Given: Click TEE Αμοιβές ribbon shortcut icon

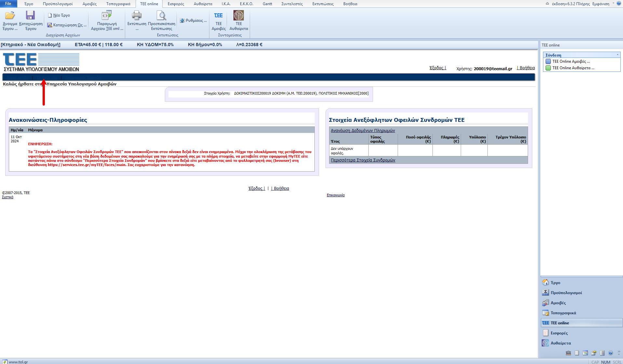Looking at the screenshot, I should 219,16.
